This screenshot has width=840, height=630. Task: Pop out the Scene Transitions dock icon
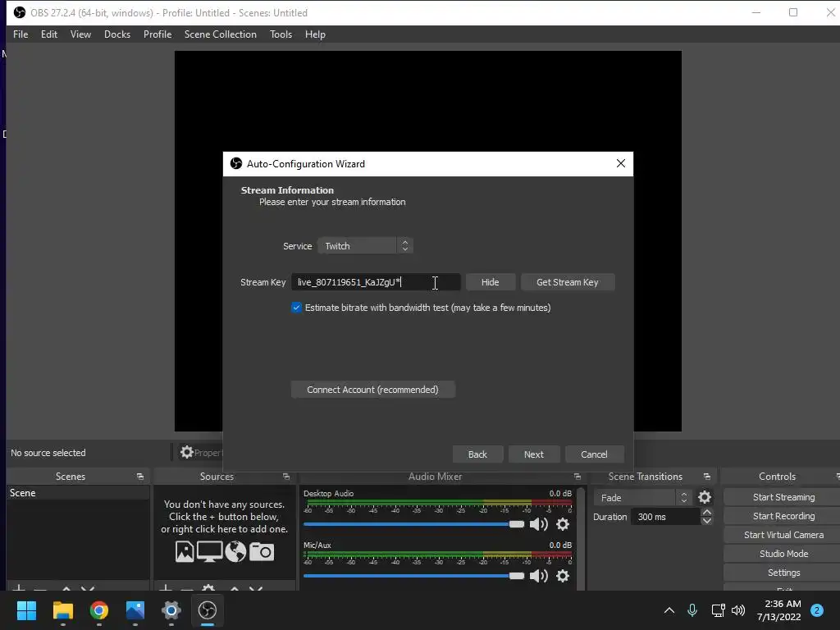[706, 477]
